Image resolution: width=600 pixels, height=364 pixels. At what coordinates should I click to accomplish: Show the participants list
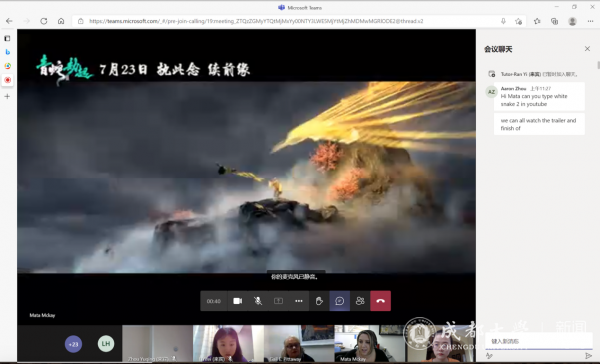tap(360, 301)
